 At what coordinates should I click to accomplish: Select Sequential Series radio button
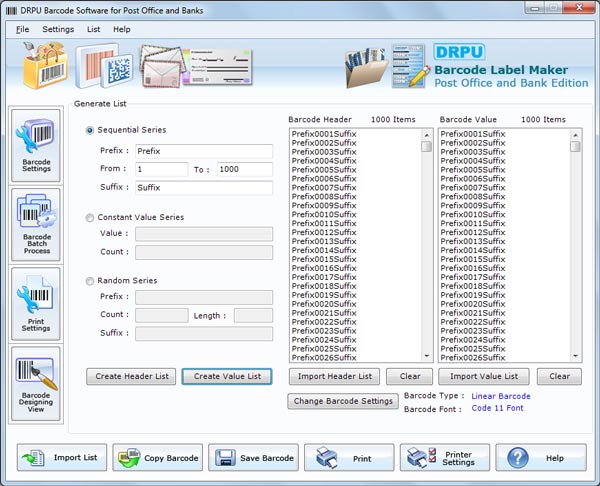tap(90, 130)
